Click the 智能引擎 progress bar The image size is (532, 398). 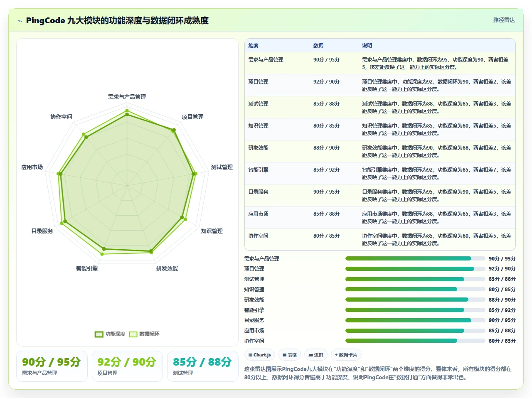click(415, 310)
